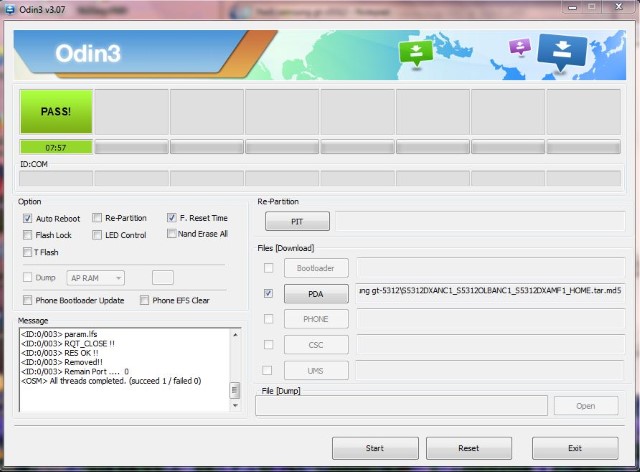Click the PDA file button

tap(315, 294)
